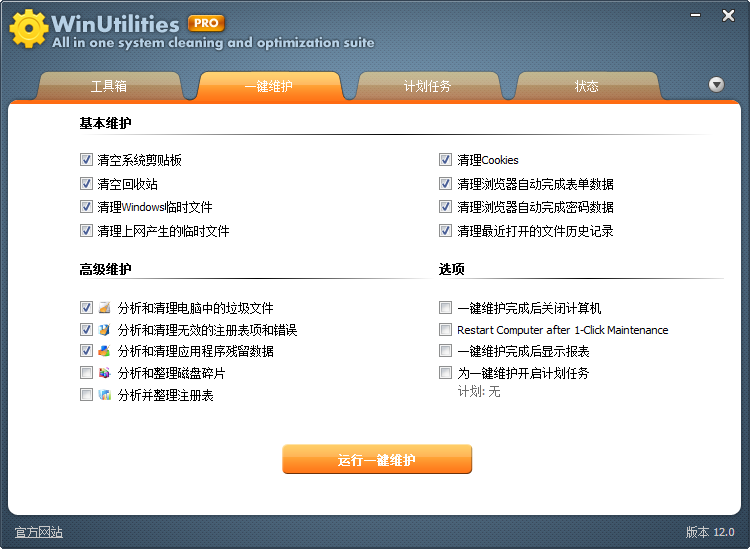Enable Restart Computer after 1-Click Maintenance

[x=446, y=330]
